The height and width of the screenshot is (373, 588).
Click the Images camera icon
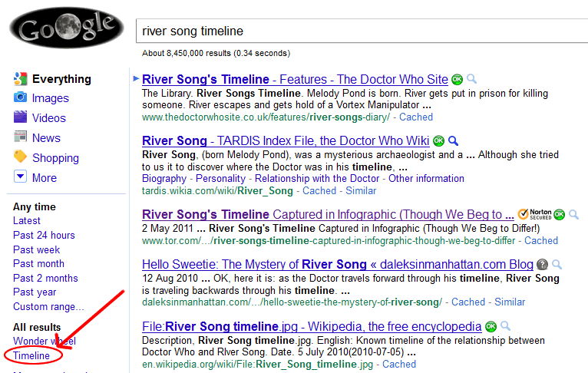20,97
